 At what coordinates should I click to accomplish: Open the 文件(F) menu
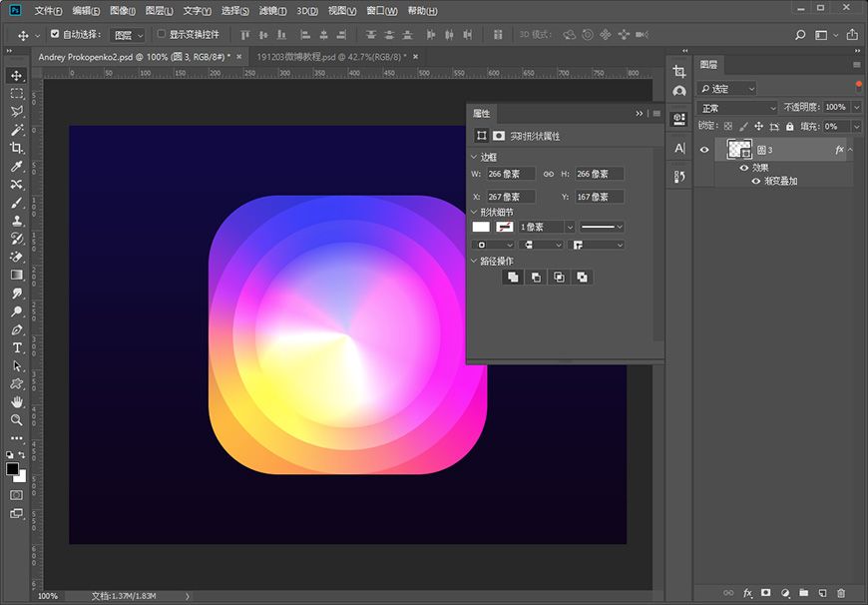click(48, 11)
